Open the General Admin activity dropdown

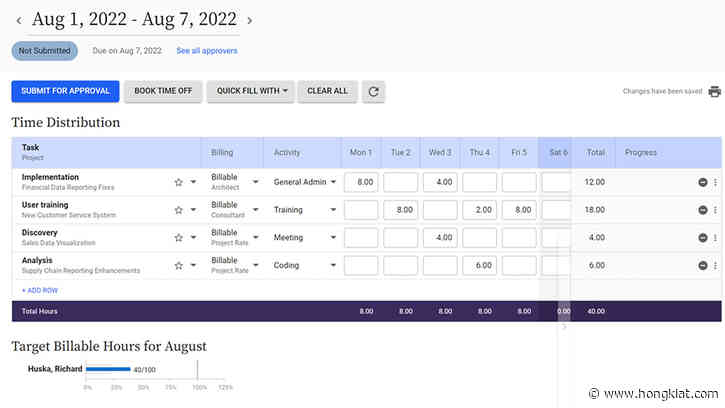[x=305, y=182]
